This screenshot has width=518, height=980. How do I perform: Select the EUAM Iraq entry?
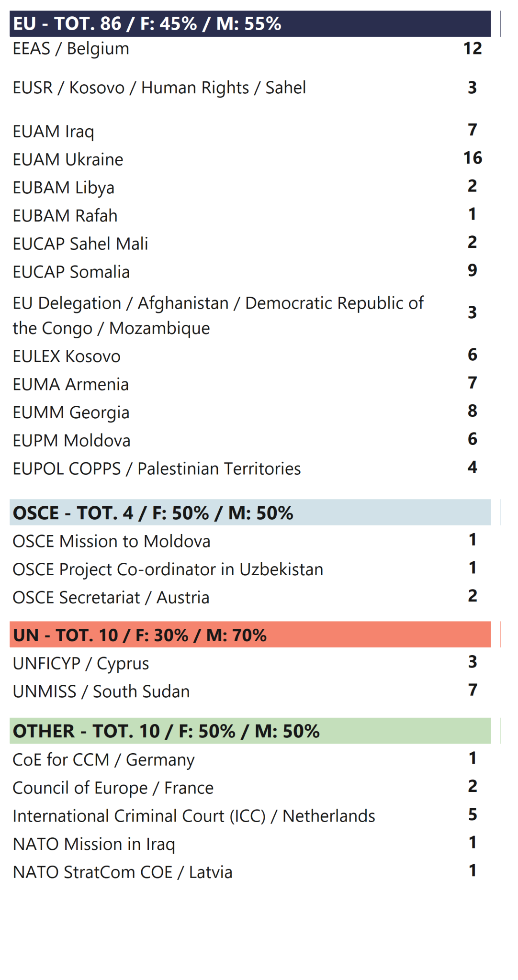pyautogui.click(x=53, y=132)
